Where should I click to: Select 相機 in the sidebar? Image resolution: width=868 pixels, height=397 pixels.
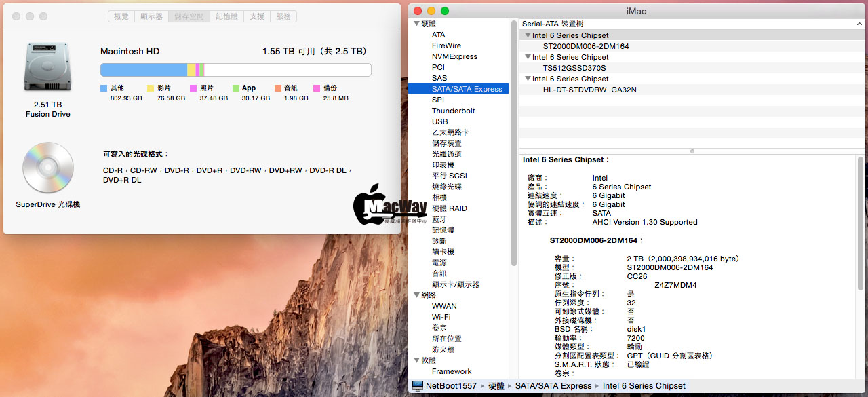(439, 197)
